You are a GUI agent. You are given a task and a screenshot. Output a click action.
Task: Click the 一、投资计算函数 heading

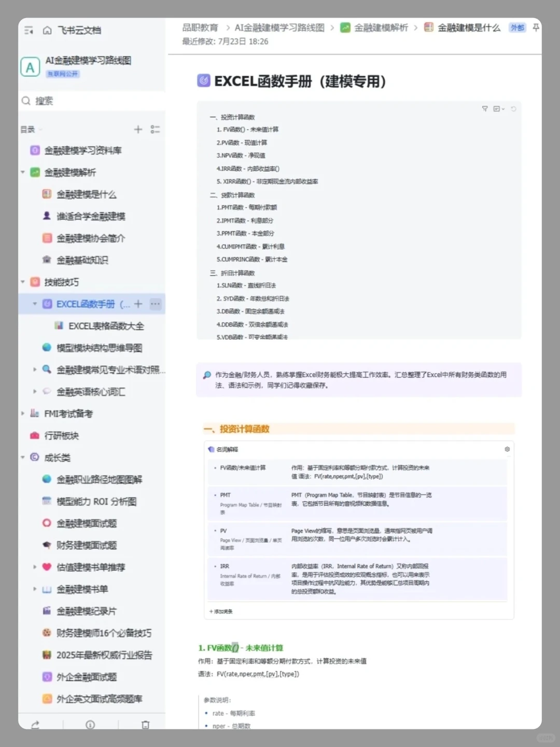tap(237, 429)
